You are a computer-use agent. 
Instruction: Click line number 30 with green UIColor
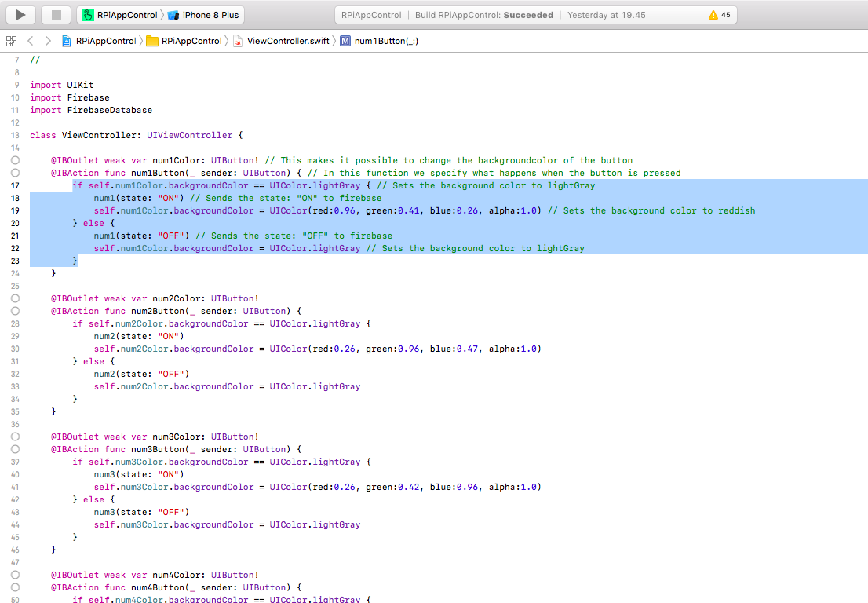point(15,349)
